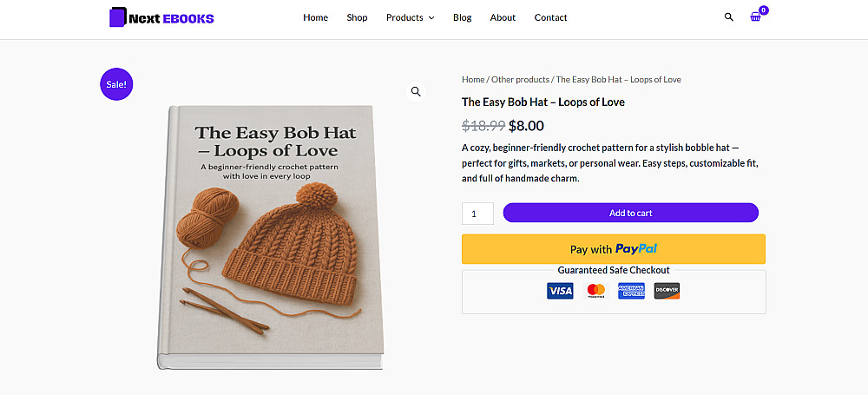
Task: Open the Home menu item
Action: pyautogui.click(x=315, y=17)
